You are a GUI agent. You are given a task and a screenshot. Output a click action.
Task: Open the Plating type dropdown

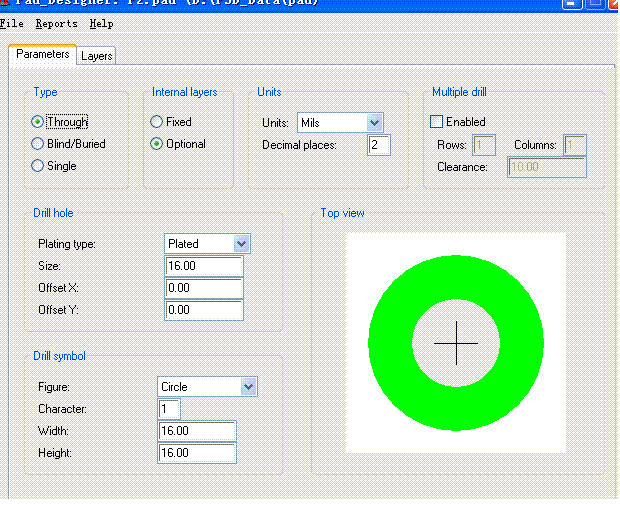[241, 244]
